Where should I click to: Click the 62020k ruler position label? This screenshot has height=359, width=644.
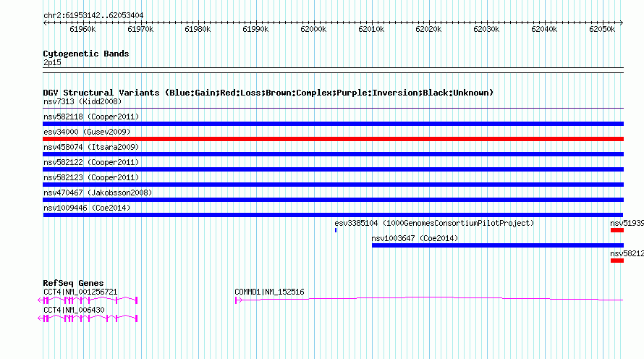tap(428, 29)
